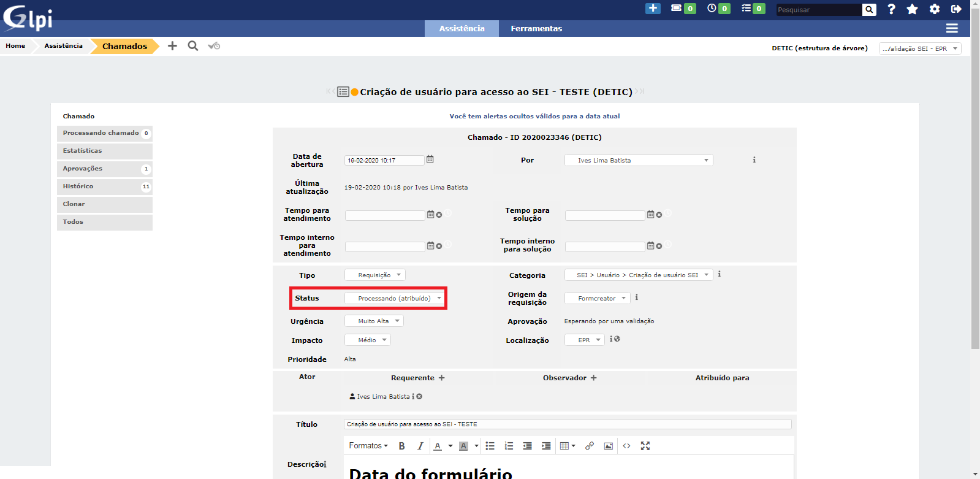980x479 pixels.
Task: Open calendar for Tempo para solução
Action: pos(650,215)
